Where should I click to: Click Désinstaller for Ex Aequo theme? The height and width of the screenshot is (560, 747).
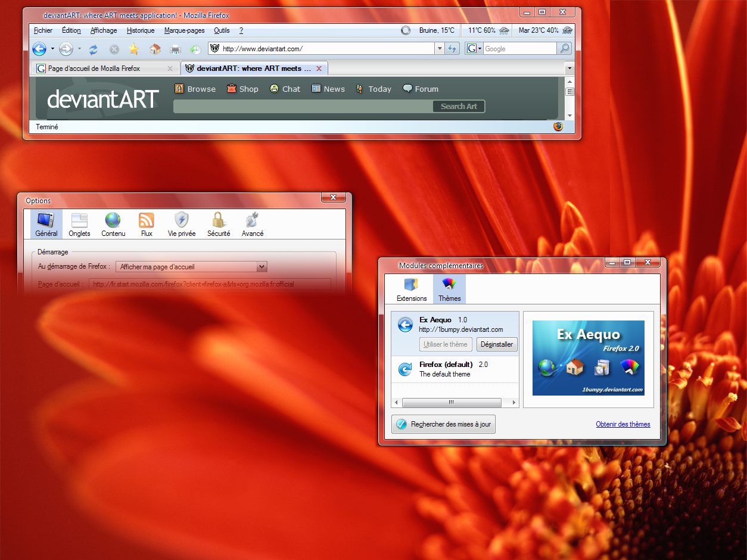pos(497,344)
